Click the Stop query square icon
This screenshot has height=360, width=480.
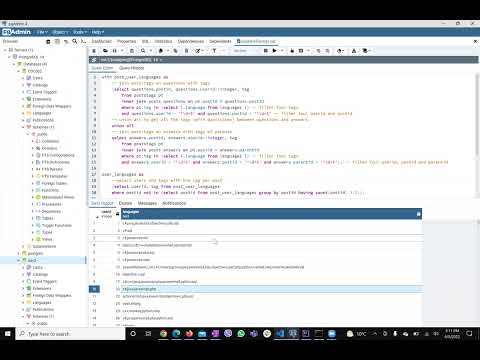click(x=266, y=51)
